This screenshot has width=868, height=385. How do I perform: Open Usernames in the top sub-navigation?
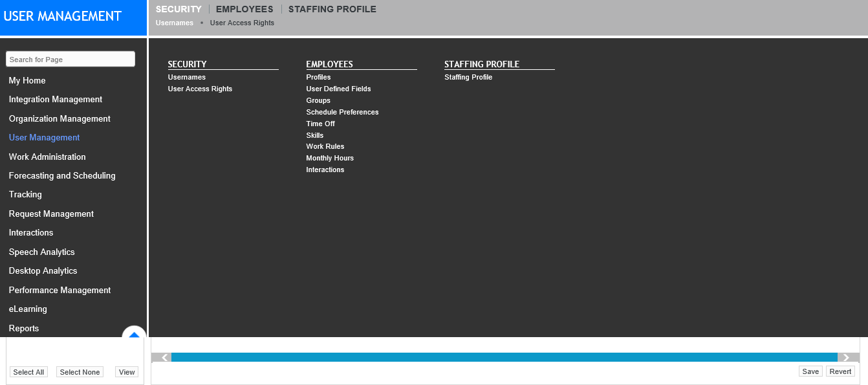click(x=175, y=23)
